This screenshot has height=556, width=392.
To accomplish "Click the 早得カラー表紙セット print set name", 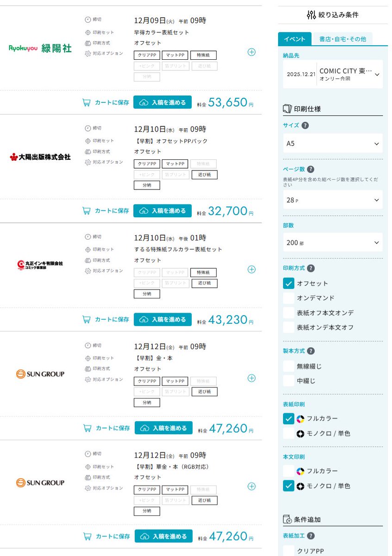I will click(x=162, y=32).
